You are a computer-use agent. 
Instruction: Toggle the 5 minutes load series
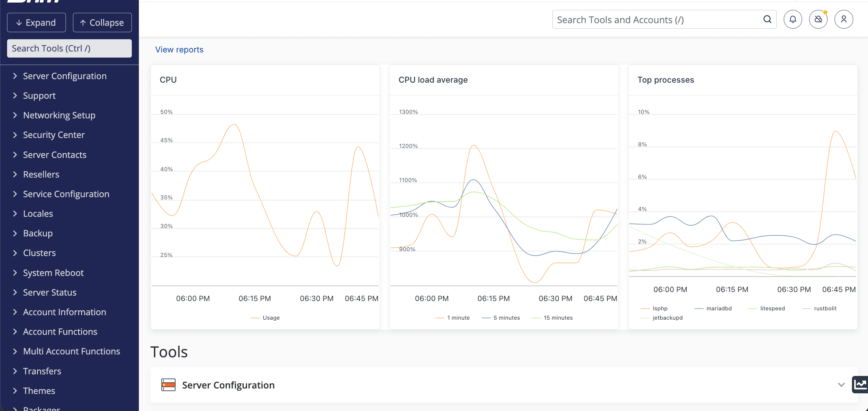point(501,318)
